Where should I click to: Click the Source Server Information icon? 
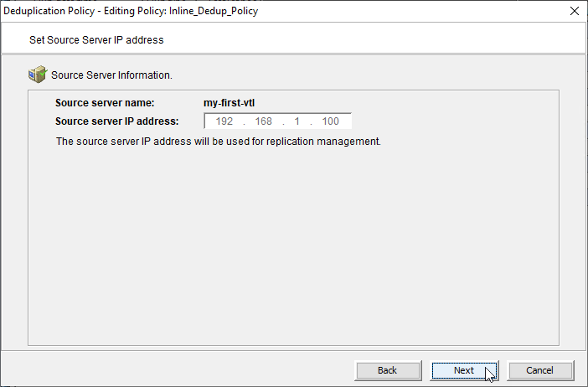click(38, 75)
